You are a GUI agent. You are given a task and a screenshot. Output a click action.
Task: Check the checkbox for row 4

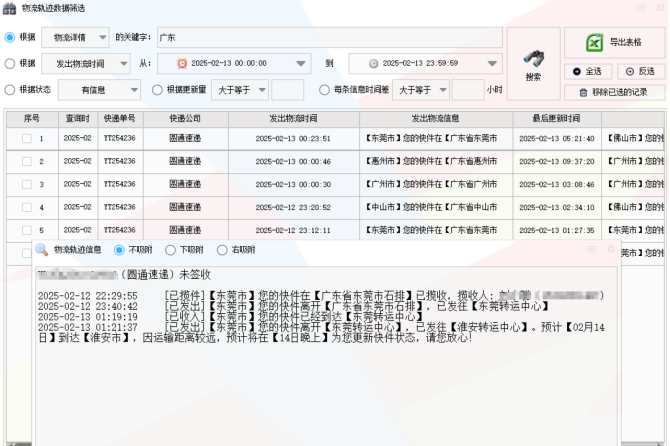click(27, 207)
